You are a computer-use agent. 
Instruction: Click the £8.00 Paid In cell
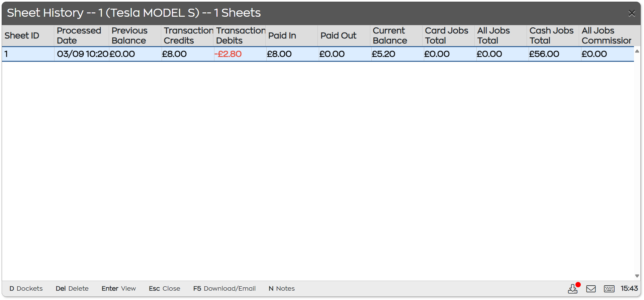[293, 54]
